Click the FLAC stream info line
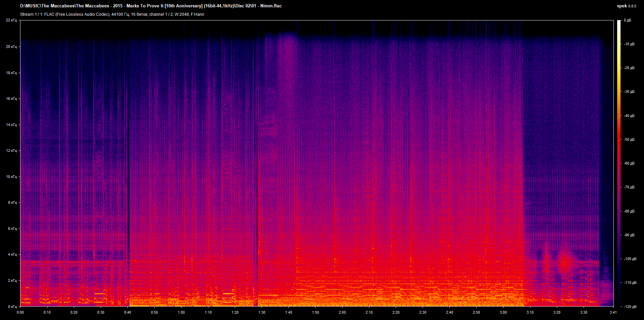 [112, 14]
